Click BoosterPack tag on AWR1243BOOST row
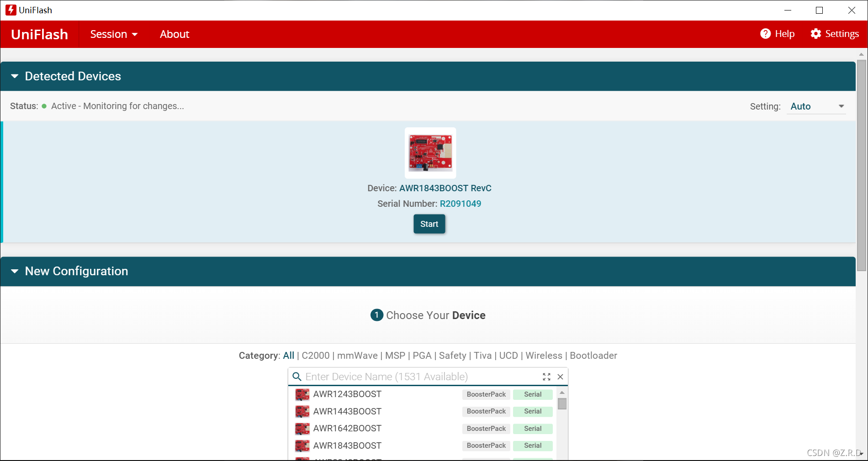This screenshot has height=461, width=868. coord(486,394)
